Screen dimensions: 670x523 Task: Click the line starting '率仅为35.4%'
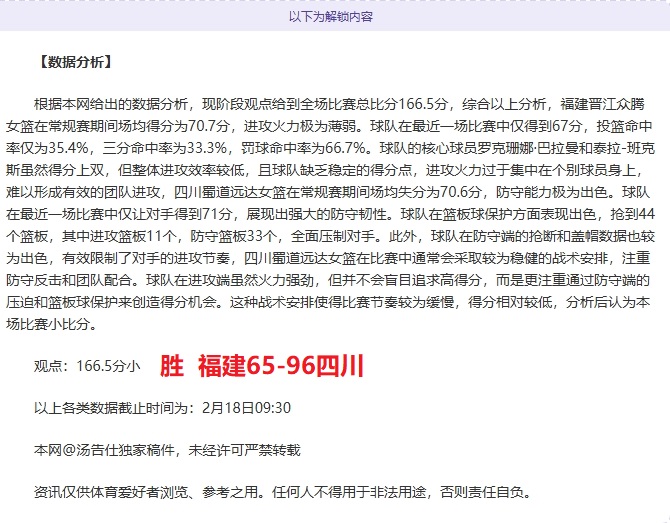330,148
